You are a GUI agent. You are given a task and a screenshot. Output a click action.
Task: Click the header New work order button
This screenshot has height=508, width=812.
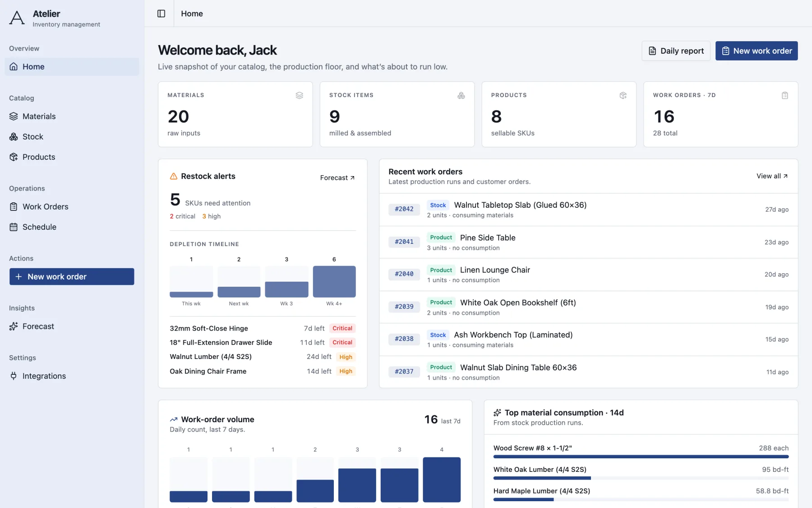pyautogui.click(x=757, y=51)
